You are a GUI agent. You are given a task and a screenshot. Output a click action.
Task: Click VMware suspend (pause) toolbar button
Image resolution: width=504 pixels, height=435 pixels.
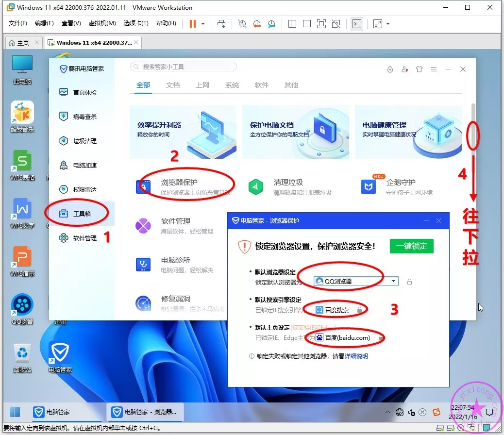193,24
